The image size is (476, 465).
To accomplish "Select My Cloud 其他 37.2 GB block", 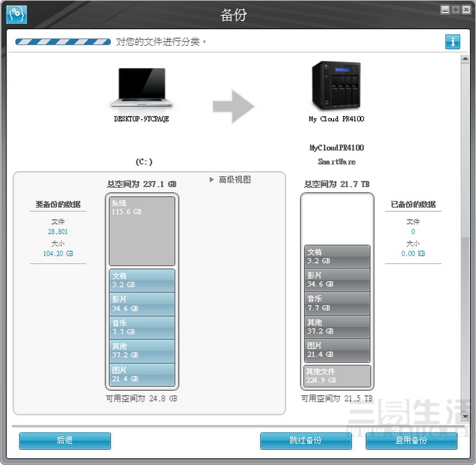I will pyautogui.click(x=337, y=327).
